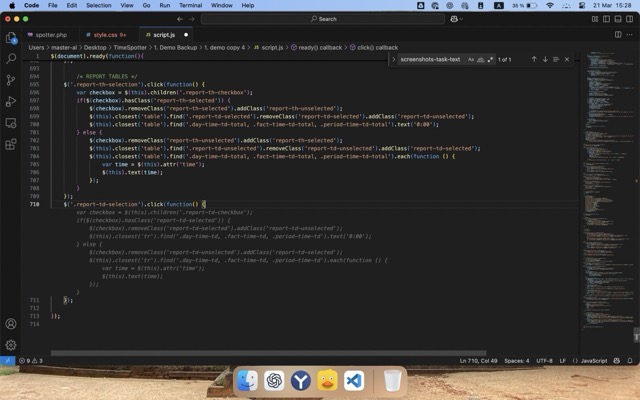The height and width of the screenshot is (400, 640).
Task: Go to next find match
Action: [x=544, y=59]
